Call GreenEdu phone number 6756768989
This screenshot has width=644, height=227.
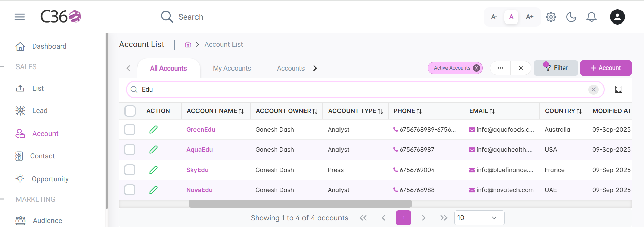[x=425, y=130]
